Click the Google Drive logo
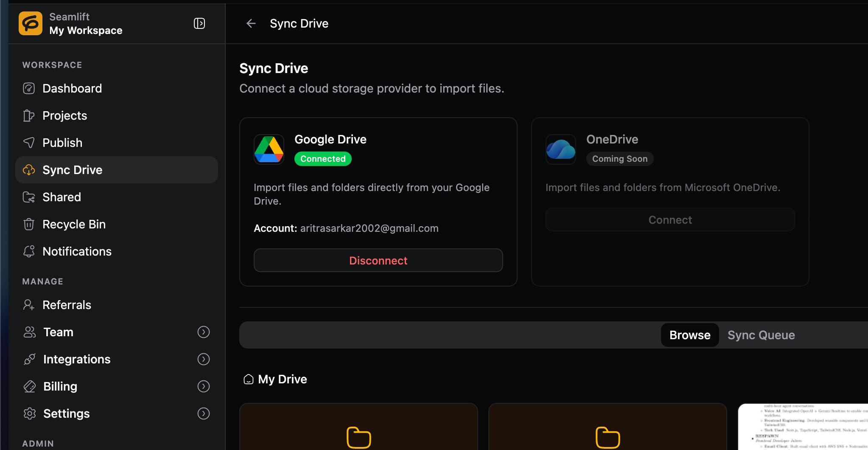Image resolution: width=868 pixels, height=450 pixels. click(x=269, y=149)
